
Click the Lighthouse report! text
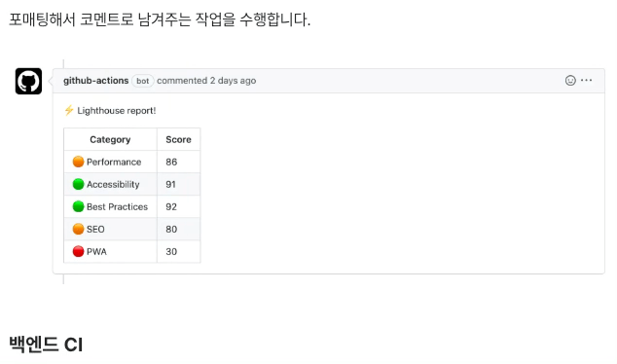click(x=117, y=111)
